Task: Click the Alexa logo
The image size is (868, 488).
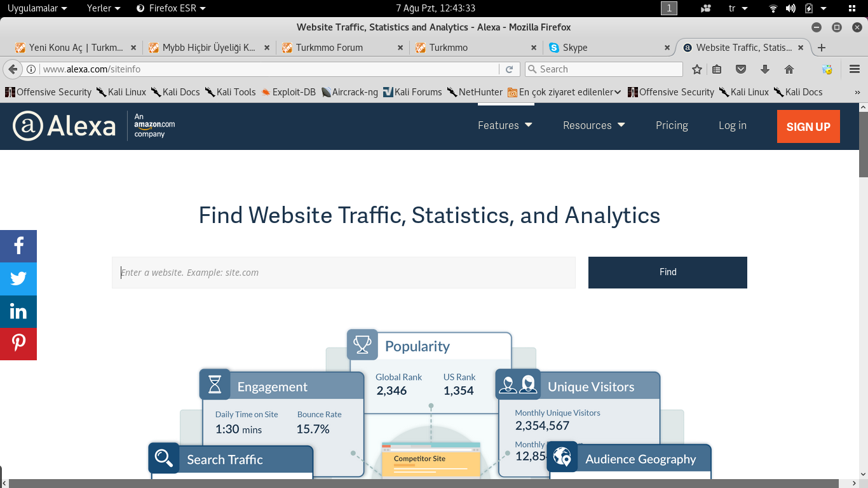Action: [64, 125]
